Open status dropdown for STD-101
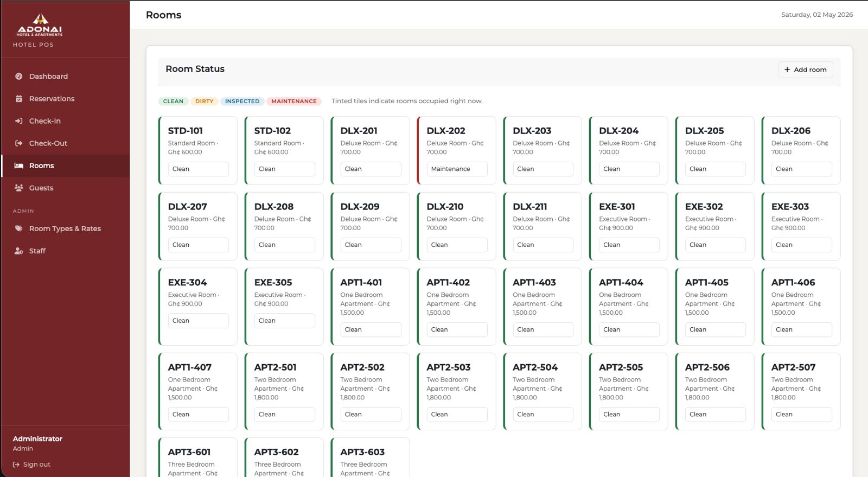 click(198, 169)
